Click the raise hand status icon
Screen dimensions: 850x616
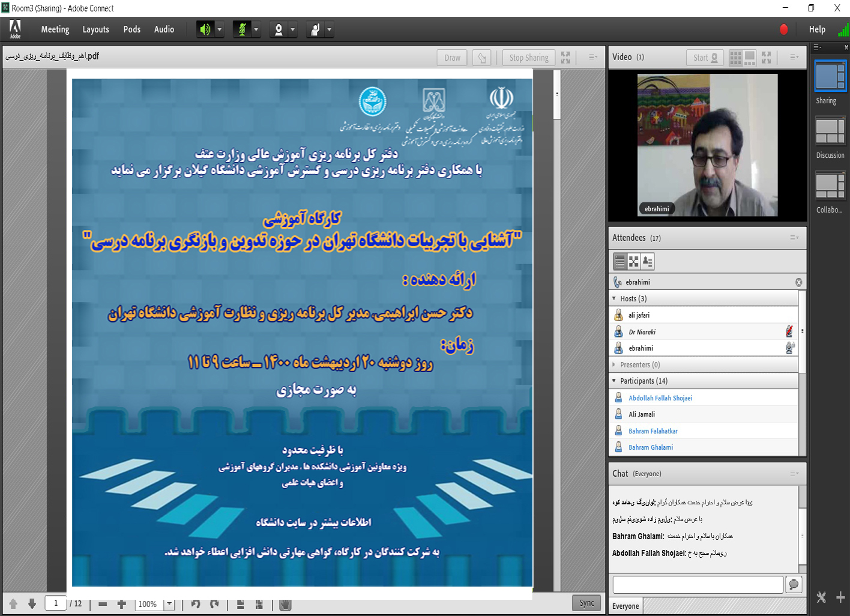tap(315, 29)
